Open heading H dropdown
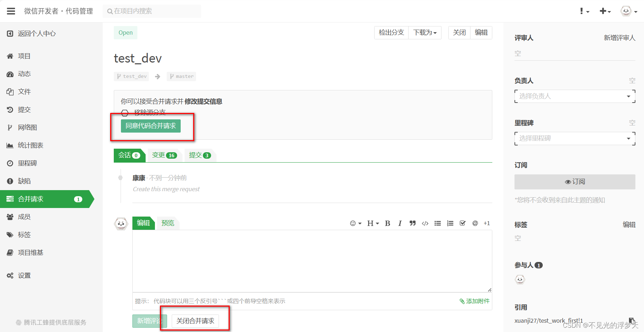Screen dimensions: 644x332 tap(373, 223)
